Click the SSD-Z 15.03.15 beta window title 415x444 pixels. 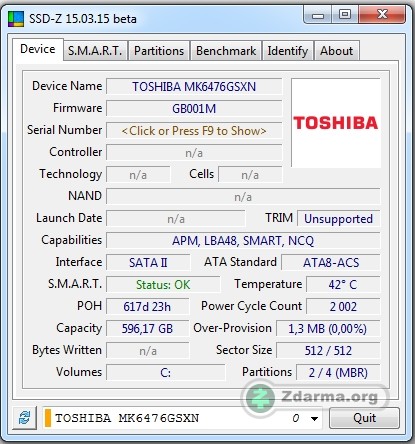[x=83, y=19]
